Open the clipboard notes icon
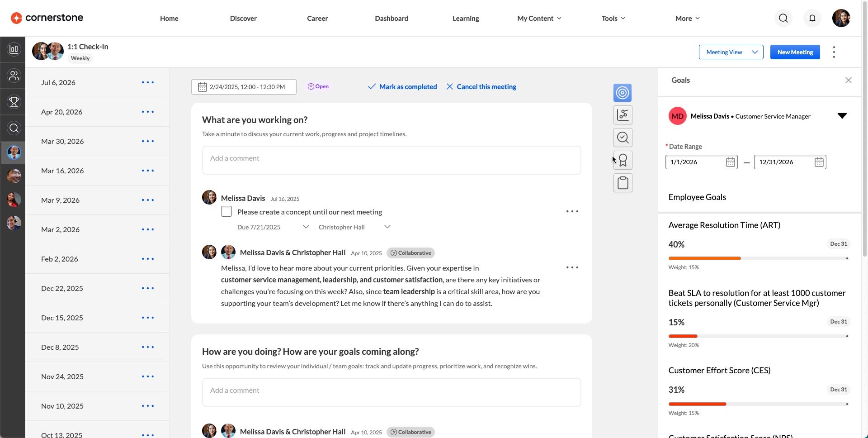 pyautogui.click(x=623, y=183)
